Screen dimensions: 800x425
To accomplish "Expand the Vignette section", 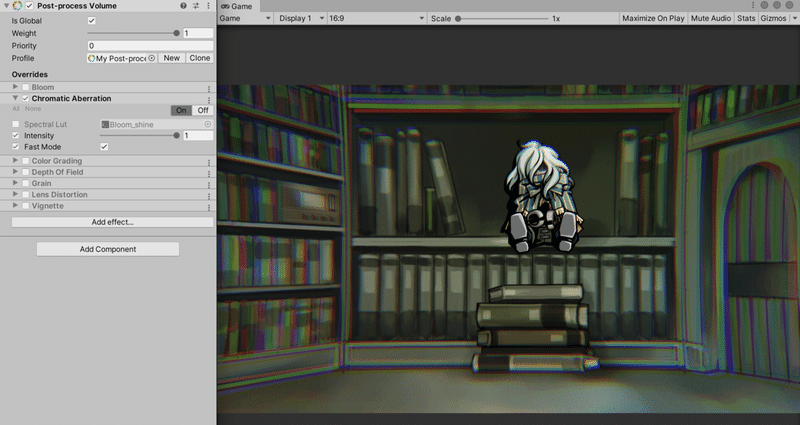I will tap(15, 205).
